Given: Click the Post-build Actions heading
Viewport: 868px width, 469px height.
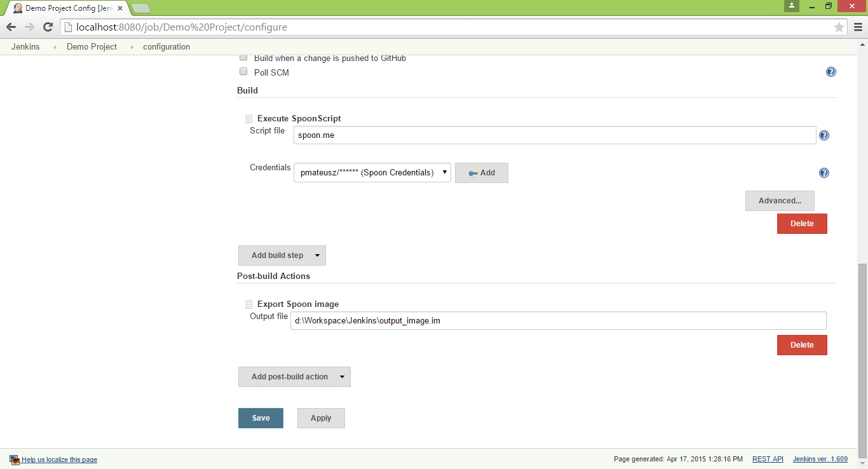Looking at the screenshot, I should [x=273, y=276].
